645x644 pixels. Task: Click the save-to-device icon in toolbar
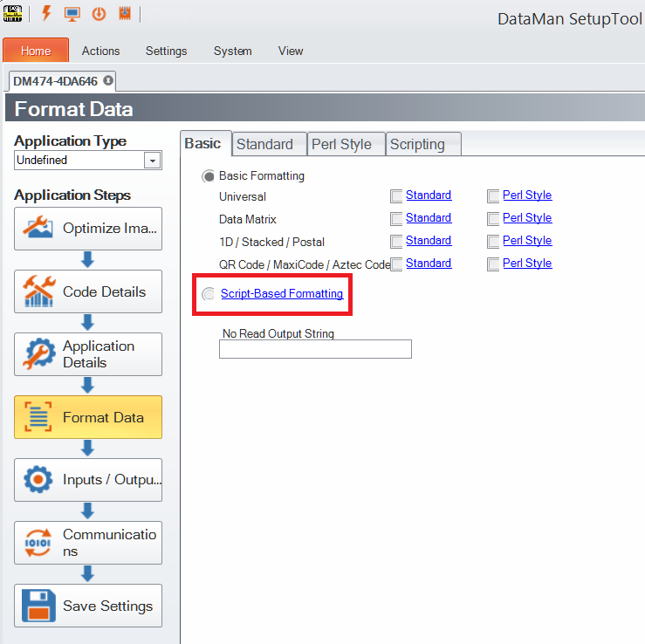tap(125, 14)
